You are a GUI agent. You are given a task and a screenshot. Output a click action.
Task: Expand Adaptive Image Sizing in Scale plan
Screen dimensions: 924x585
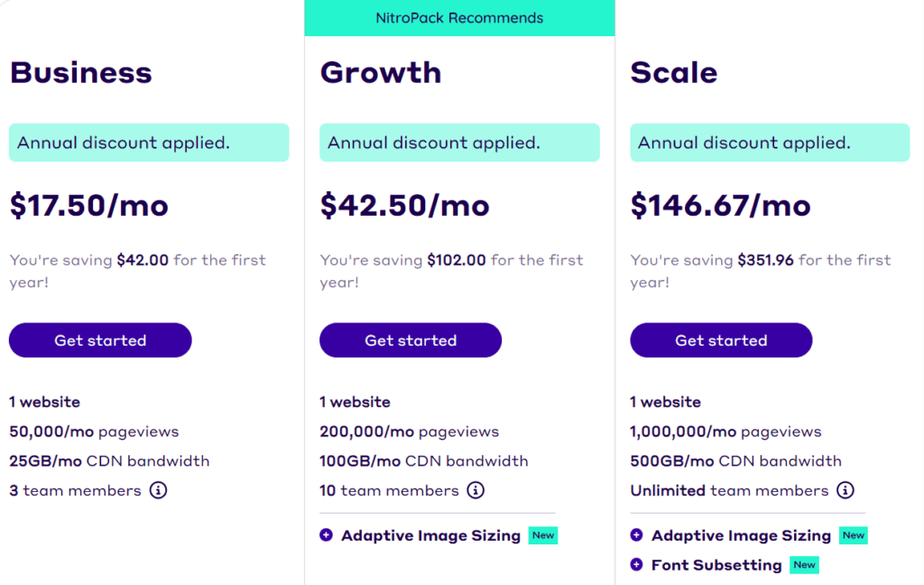[x=637, y=535]
